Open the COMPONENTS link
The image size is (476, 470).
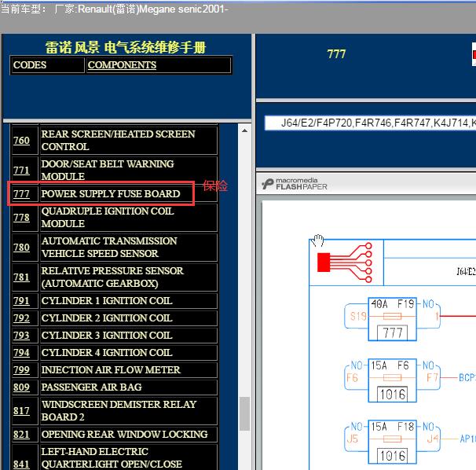(x=122, y=64)
